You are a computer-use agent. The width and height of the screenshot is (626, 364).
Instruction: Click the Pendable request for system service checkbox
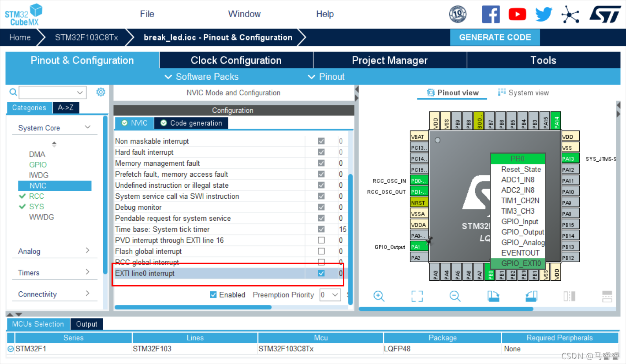pyautogui.click(x=321, y=218)
